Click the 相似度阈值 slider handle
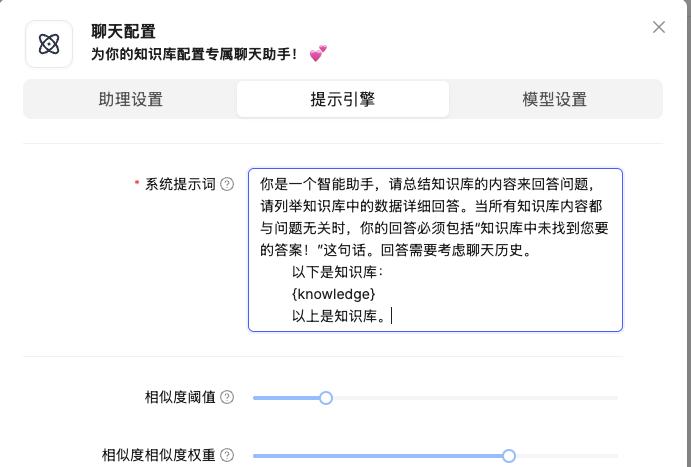The width and height of the screenshot is (691, 467). click(325, 398)
